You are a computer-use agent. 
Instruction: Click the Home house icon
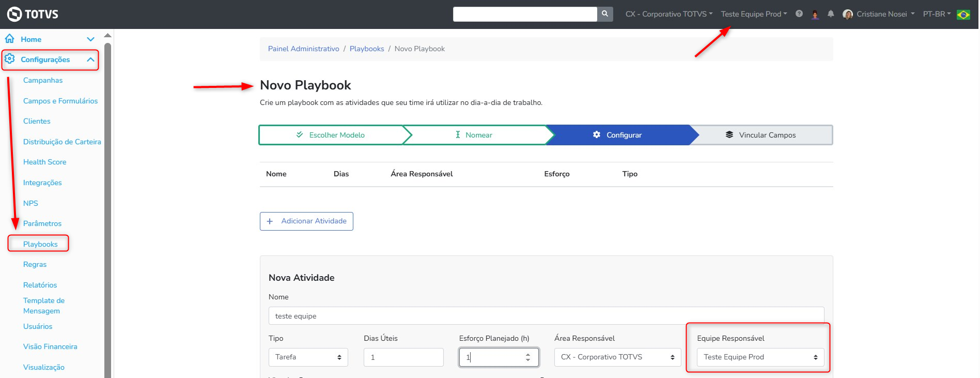point(9,39)
